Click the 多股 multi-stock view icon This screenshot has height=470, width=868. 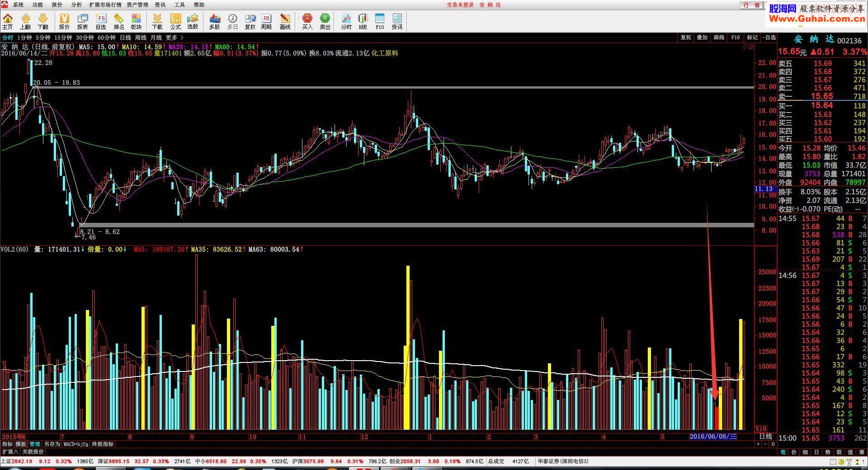coord(215,21)
